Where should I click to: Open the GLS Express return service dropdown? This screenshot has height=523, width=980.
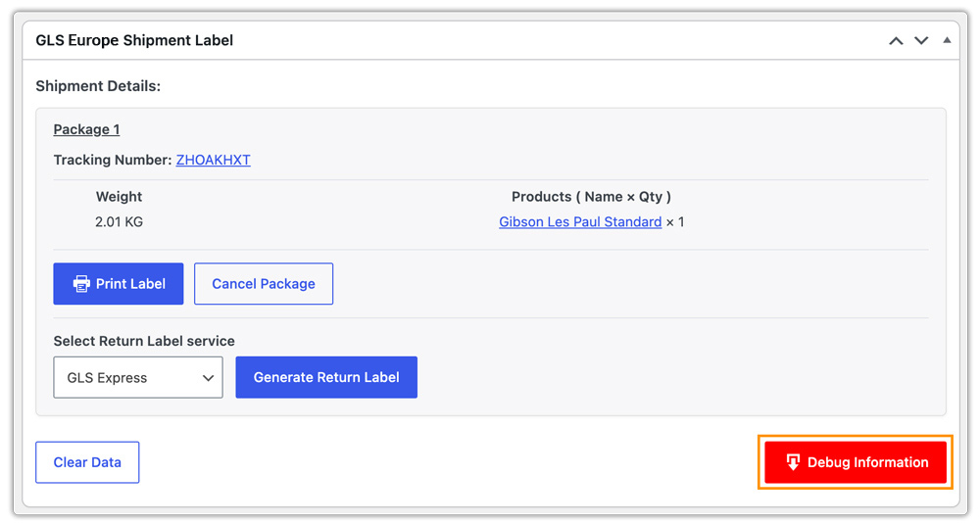138,377
